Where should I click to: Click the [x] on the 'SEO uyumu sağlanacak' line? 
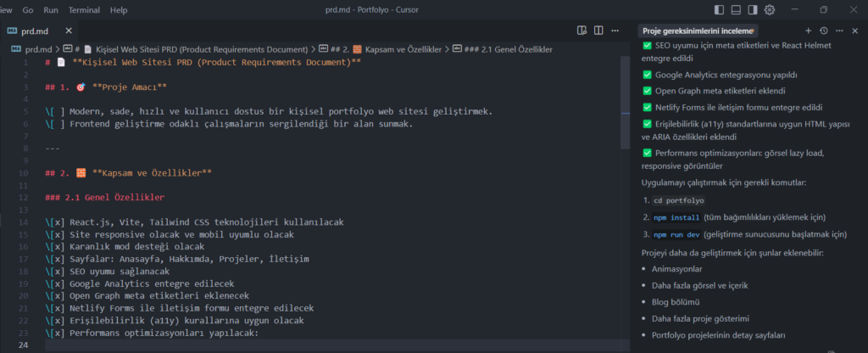pos(55,272)
